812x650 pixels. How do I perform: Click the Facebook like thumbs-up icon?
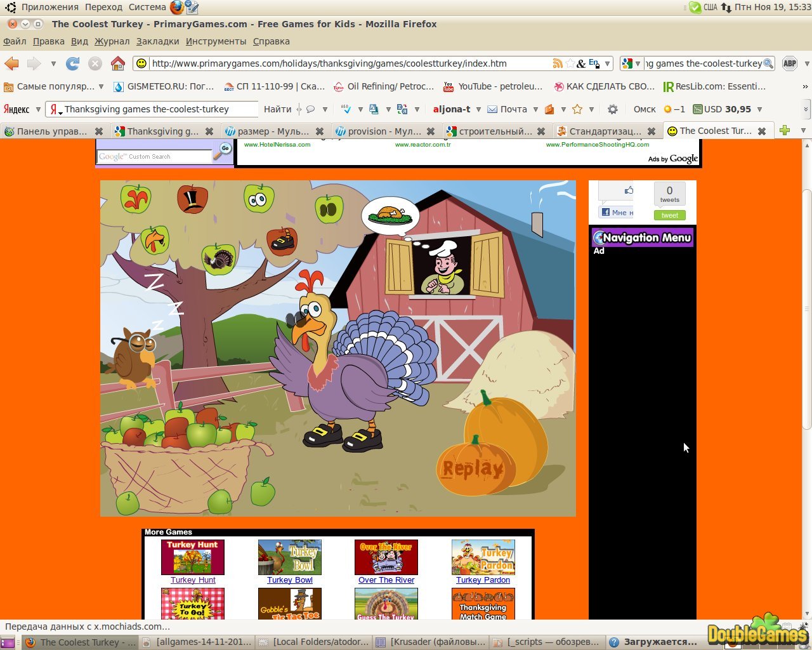[x=629, y=190]
